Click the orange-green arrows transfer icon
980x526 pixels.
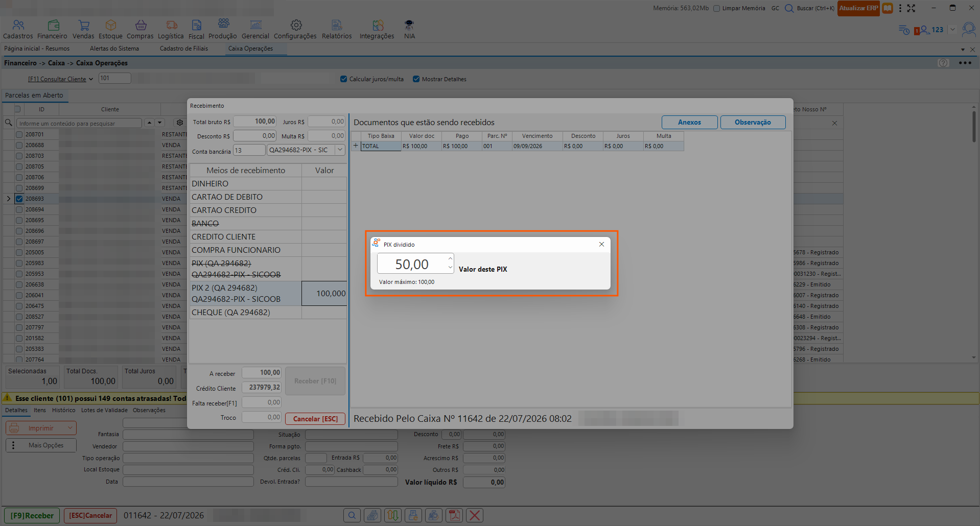click(x=392, y=515)
